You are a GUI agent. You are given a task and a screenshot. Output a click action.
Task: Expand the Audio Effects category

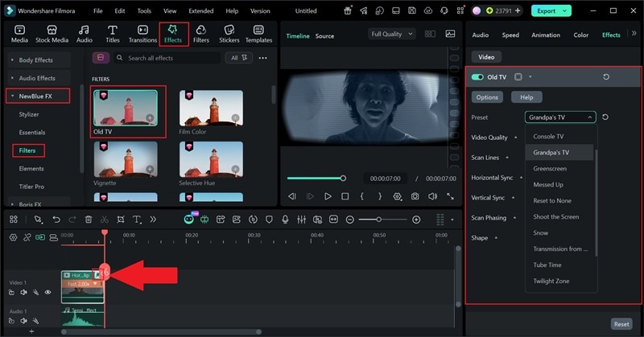(x=39, y=78)
